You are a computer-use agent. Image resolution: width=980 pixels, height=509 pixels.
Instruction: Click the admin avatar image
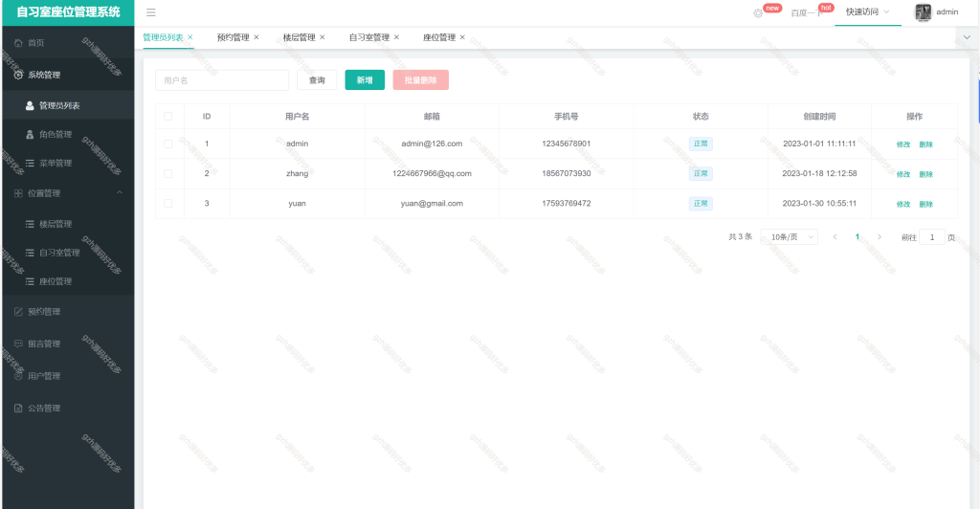(924, 12)
